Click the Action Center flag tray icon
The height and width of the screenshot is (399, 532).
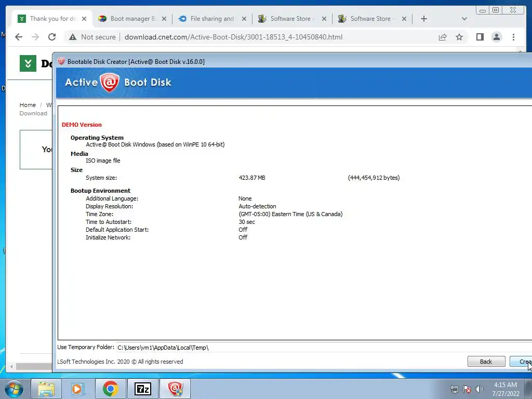click(467, 389)
